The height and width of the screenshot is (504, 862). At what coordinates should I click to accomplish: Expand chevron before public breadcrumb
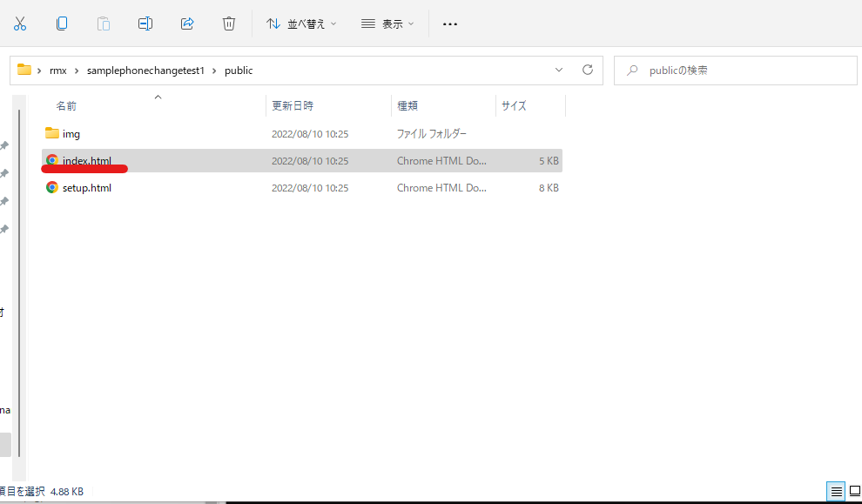coord(214,71)
